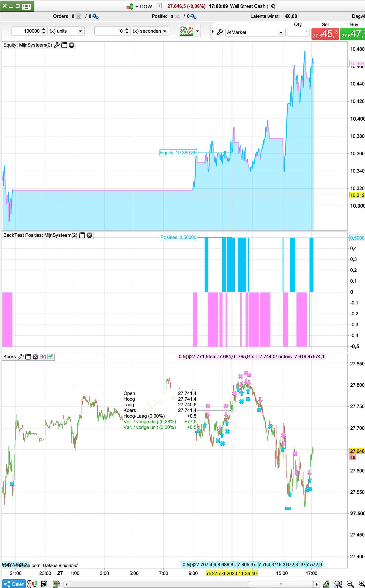Open the instrument list arrow beside DOW
Viewport: 365px width, 588px height.
coord(137,7)
